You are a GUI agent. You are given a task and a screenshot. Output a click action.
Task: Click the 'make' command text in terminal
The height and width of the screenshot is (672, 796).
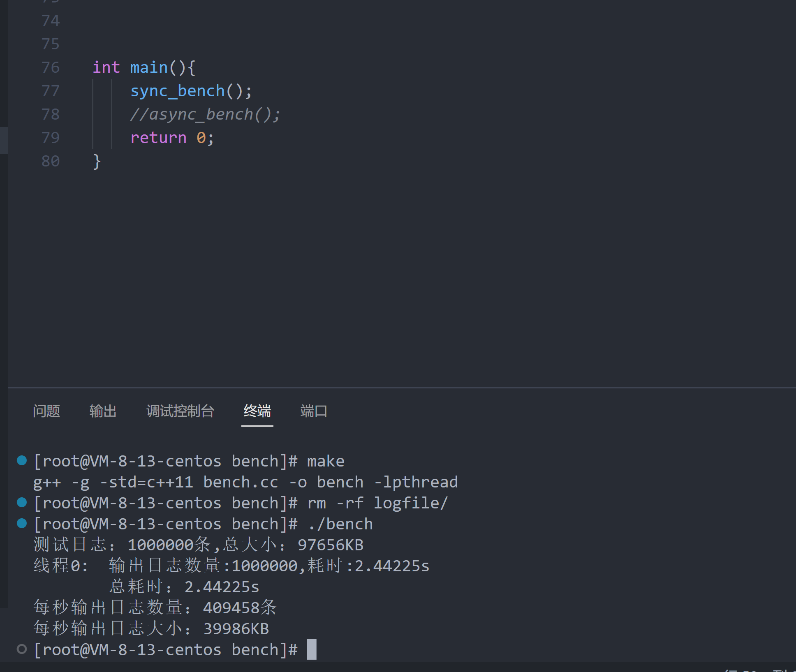coord(326,461)
